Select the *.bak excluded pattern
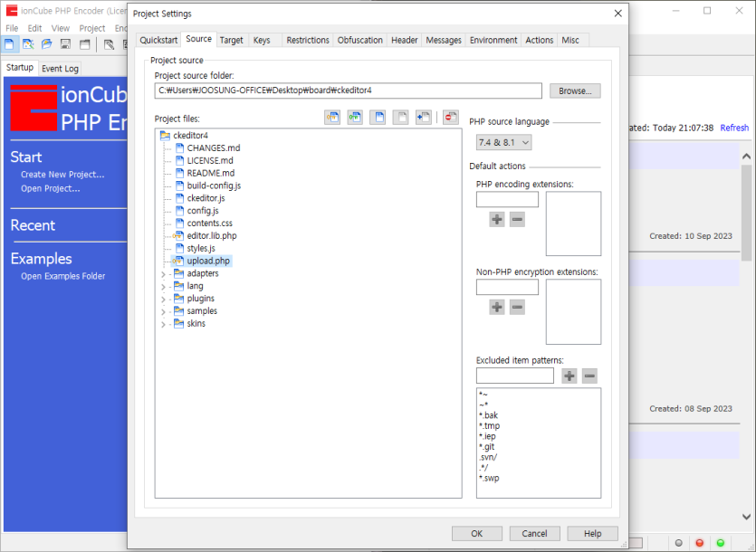Image resolution: width=756 pixels, height=552 pixels. pos(488,415)
